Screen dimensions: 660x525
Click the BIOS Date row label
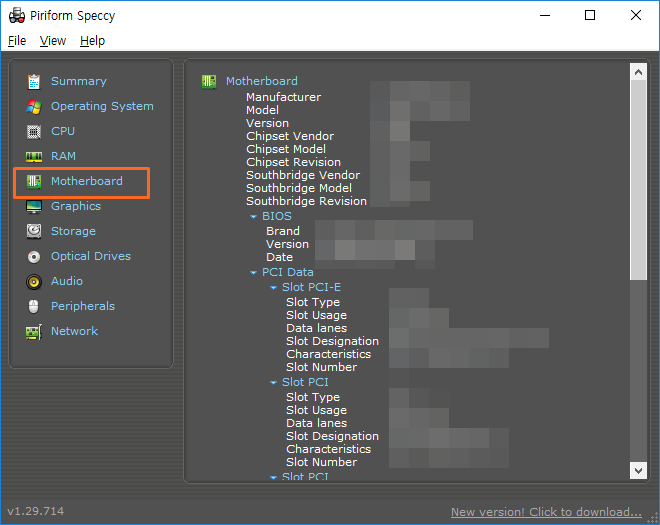pyautogui.click(x=279, y=258)
